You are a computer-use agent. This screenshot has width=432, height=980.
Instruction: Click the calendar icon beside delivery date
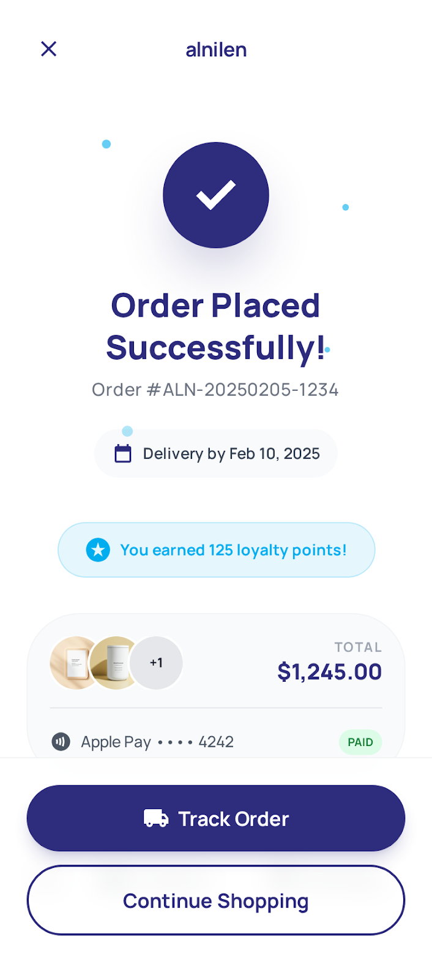(x=123, y=453)
